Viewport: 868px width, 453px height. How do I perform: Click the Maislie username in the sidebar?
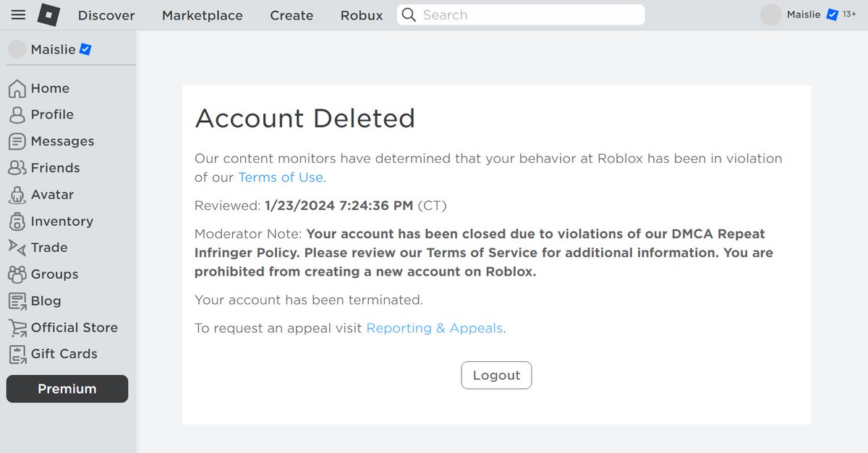tap(54, 49)
